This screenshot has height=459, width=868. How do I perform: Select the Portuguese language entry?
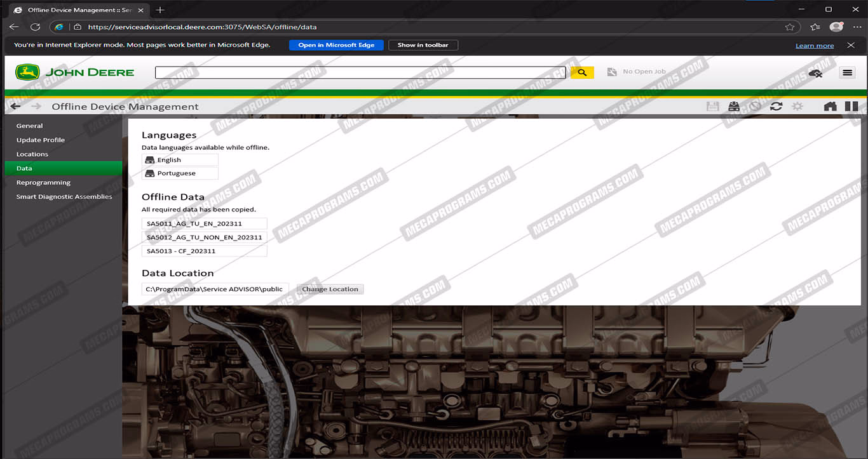point(176,173)
